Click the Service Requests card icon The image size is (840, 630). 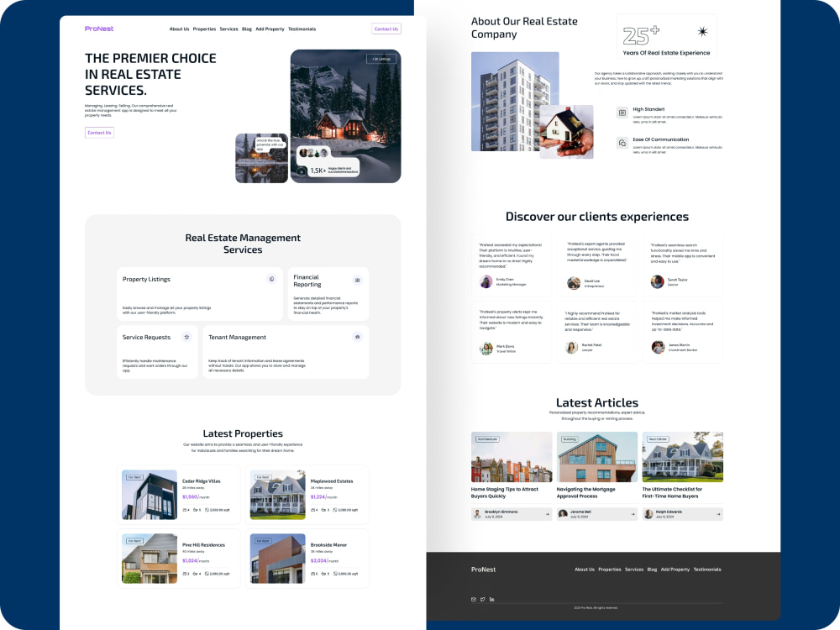click(x=186, y=337)
